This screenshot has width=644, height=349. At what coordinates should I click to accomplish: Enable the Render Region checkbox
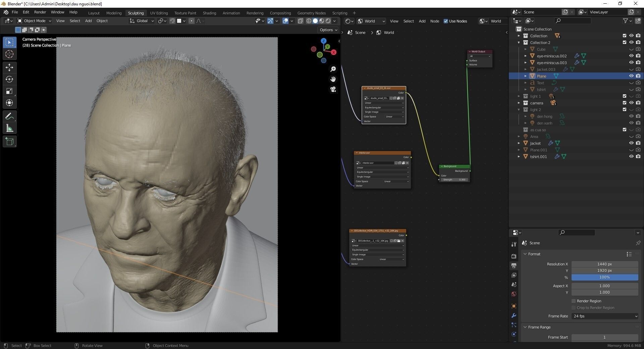point(574,301)
